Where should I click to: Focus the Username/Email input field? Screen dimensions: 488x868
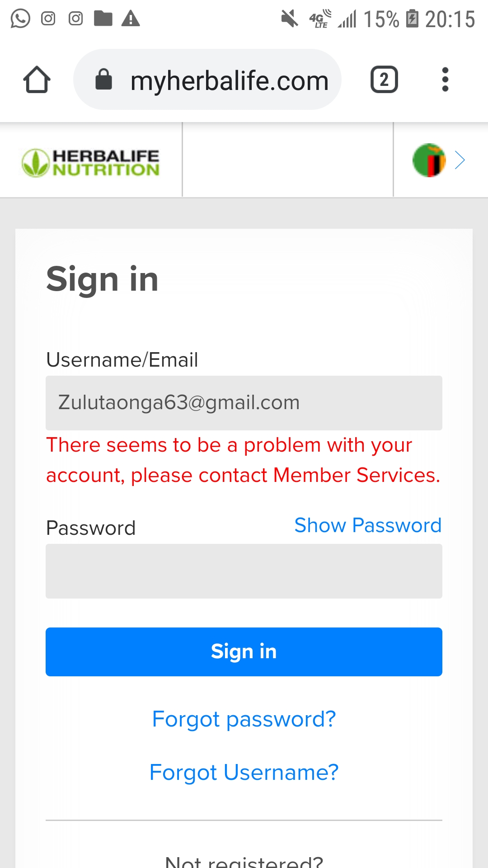(244, 403)
